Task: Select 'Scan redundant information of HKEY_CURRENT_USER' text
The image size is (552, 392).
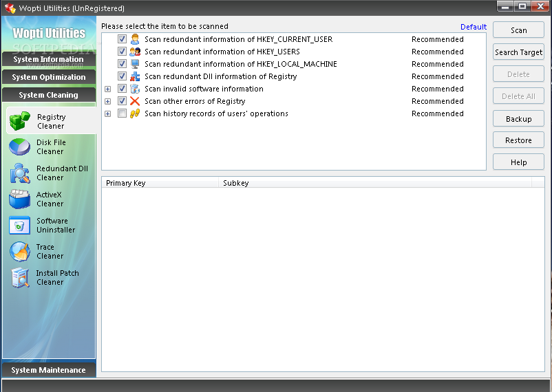Action: point(238,39)
